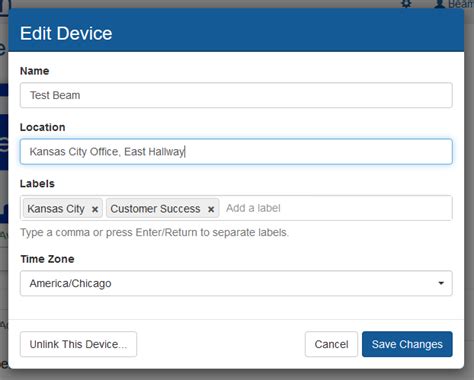This screenshot has height=380, width=474.
Task: Click the comma or Enter hint text
Action: (155, 232)
